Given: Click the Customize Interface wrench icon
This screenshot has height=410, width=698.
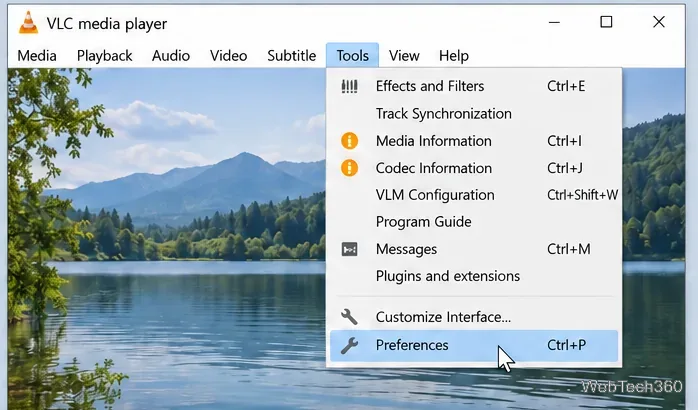Looking at the screenshot, I should 349,317.
